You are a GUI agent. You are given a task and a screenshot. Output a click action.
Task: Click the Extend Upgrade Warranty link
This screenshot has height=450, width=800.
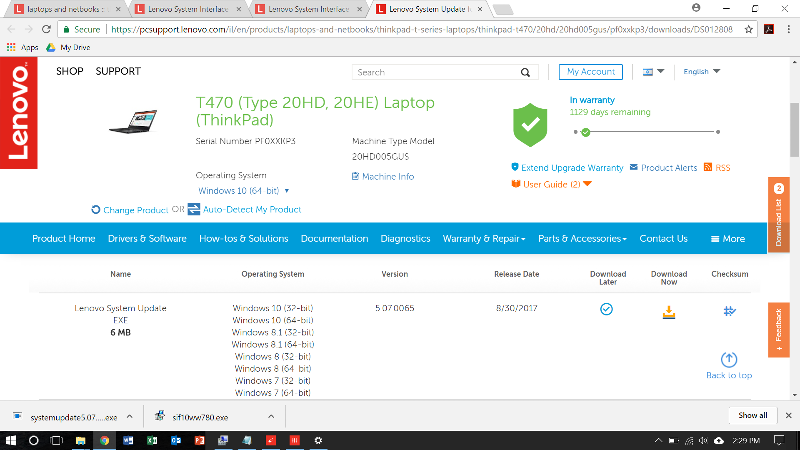pos(572,168)
